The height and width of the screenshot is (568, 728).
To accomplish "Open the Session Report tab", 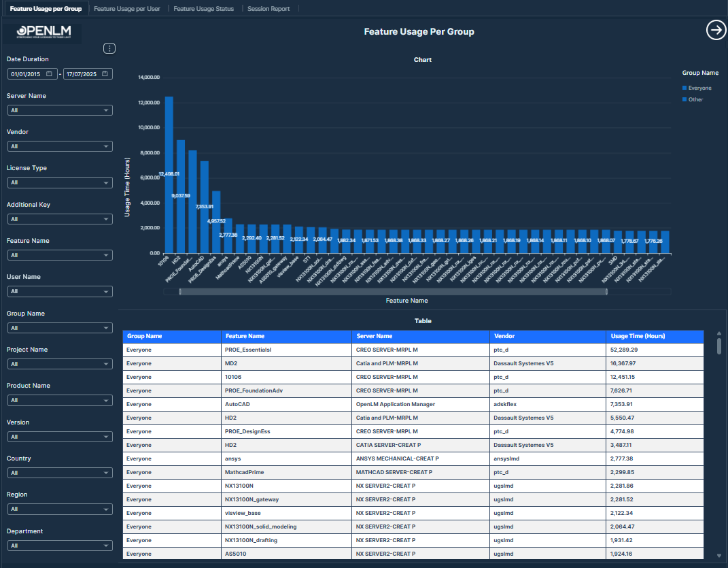I will tap(268, 9).
